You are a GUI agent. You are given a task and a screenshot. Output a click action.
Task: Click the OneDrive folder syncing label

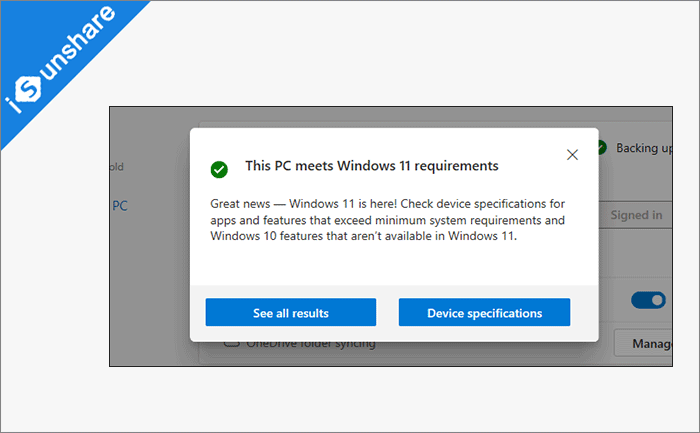tap(312, 345)
